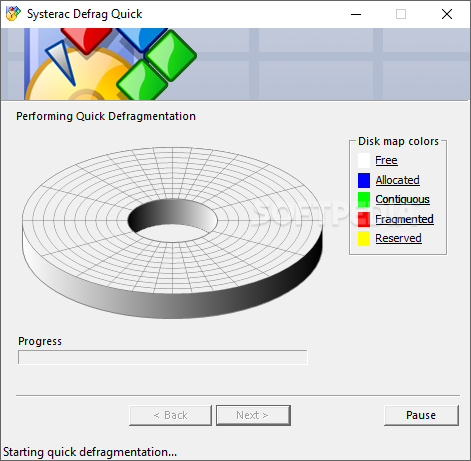
Task: Minimize the Systerac Defrag Quick window
Action: tap(356, 14)
